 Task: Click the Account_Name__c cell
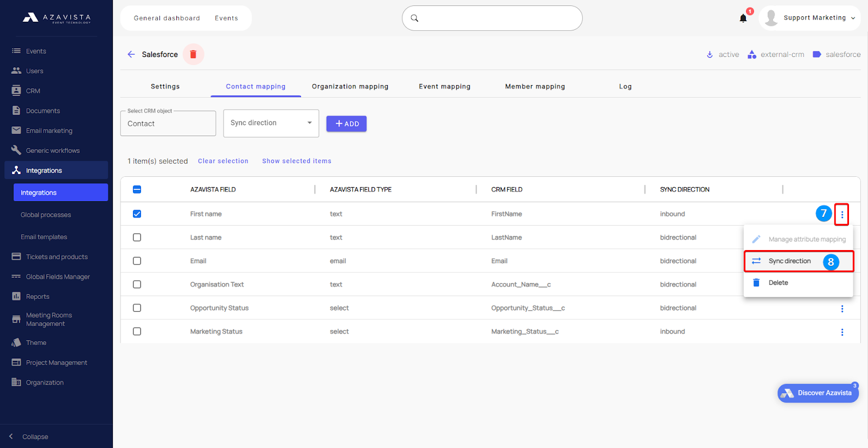(521, 285)
